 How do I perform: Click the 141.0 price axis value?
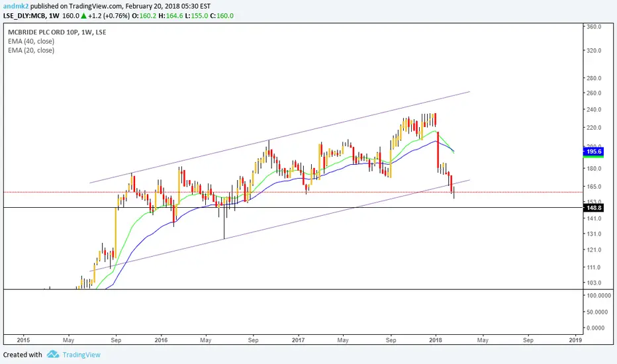[594, 218]
